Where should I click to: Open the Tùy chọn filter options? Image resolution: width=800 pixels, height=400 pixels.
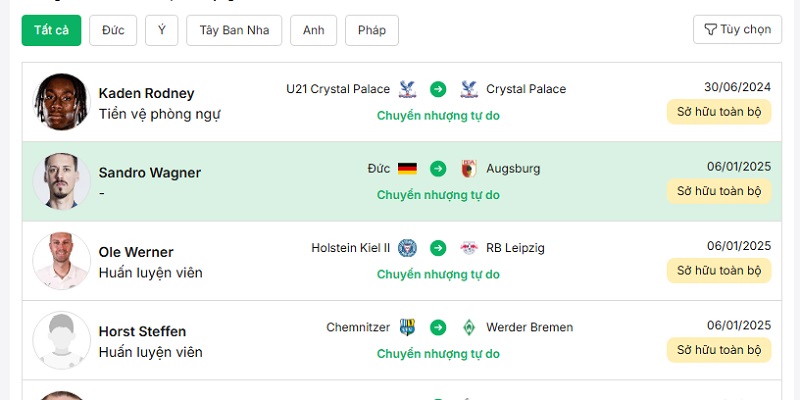coord(737,30)
